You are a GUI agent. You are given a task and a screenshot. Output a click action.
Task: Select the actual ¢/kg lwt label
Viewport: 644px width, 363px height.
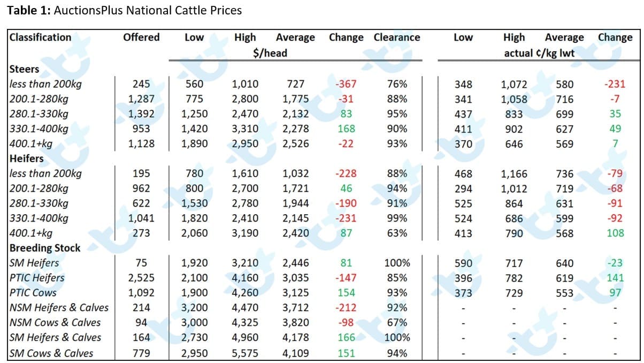pos(539,53)
